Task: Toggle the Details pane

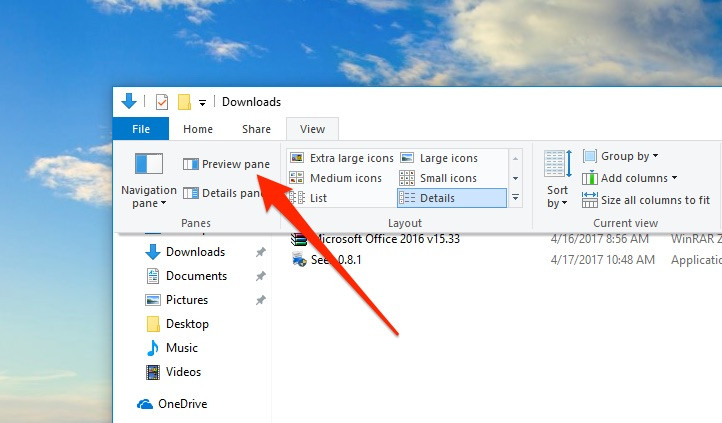Action: [x=222, y=193]
